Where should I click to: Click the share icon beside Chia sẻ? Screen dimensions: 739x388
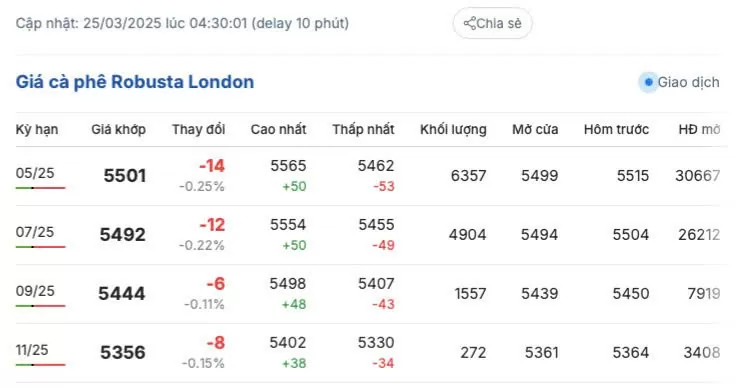(469, 23)
